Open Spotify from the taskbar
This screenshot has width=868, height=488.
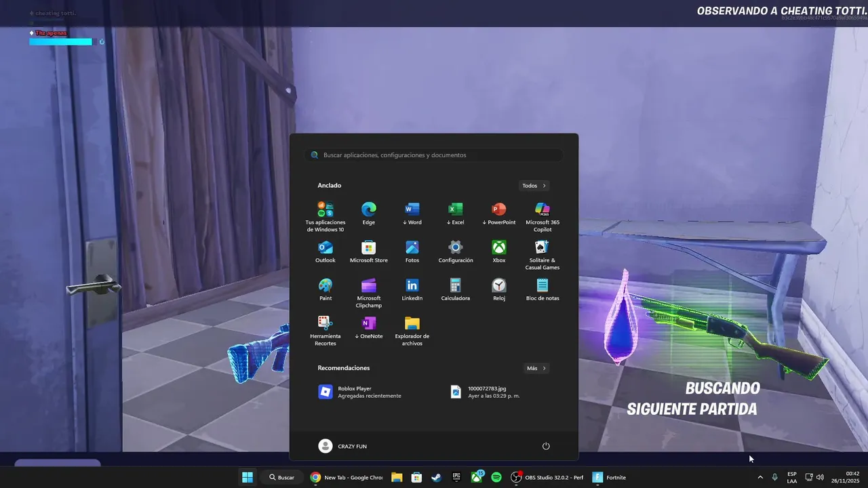coord(496,477)
